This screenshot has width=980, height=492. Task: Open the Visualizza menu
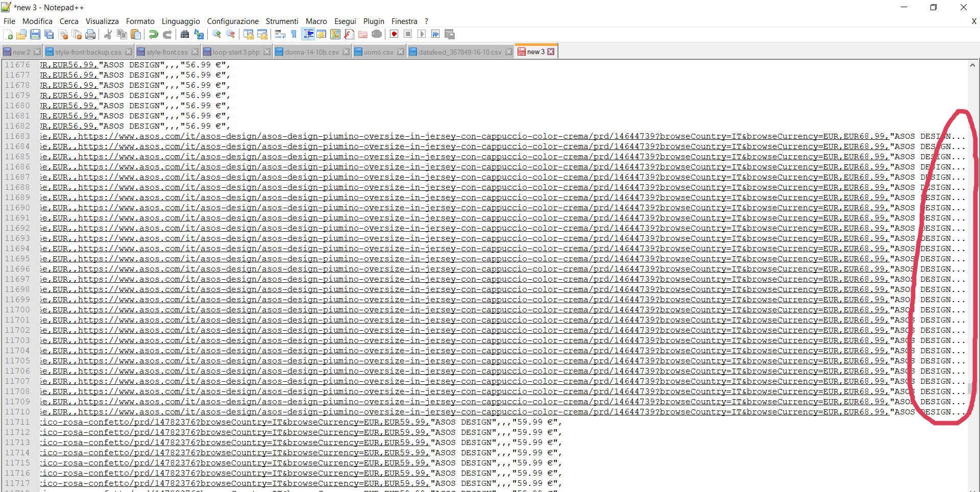coord(102,21)
